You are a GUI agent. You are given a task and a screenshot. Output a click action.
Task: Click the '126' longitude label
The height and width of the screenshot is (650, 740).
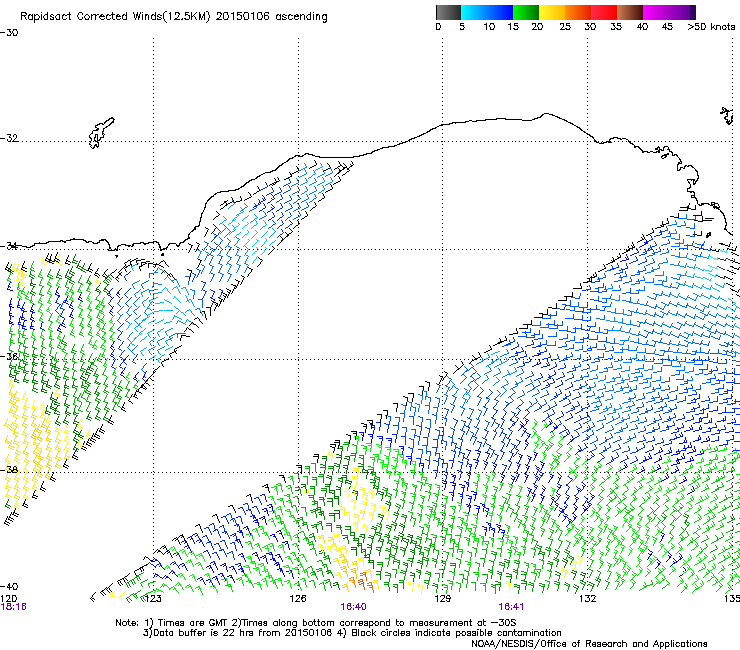pos(298,599)
